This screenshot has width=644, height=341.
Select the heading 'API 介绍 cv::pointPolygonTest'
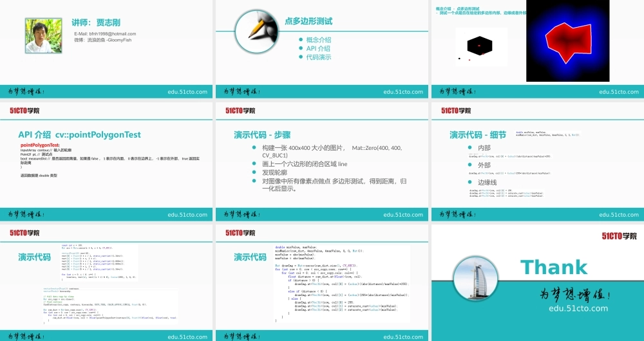tap(79, 134)
